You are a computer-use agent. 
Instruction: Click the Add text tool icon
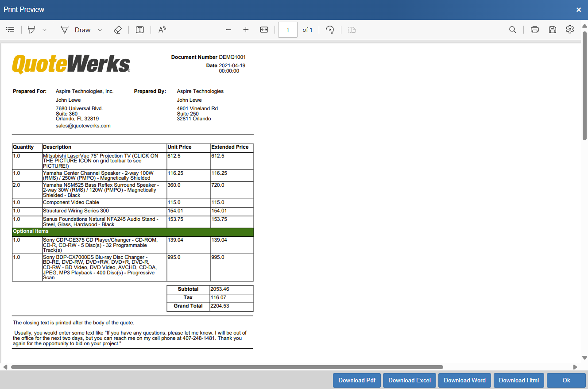140,30
